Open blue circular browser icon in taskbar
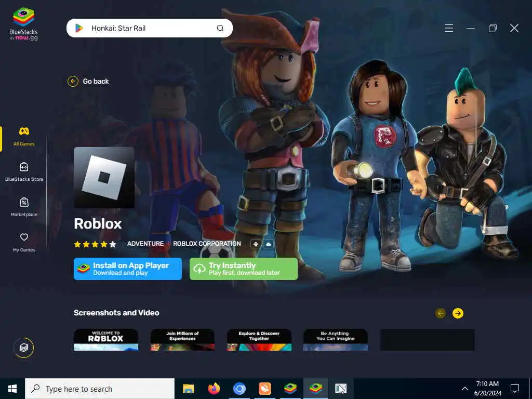Viewport: 532px width, 399px height. coord(239,389)
